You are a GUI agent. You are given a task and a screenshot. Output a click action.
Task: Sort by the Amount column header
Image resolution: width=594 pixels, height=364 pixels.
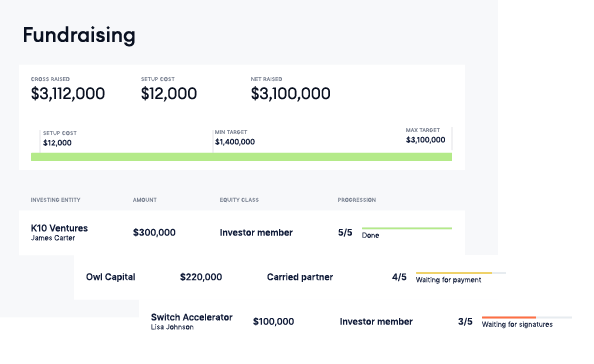pos(144,200)
